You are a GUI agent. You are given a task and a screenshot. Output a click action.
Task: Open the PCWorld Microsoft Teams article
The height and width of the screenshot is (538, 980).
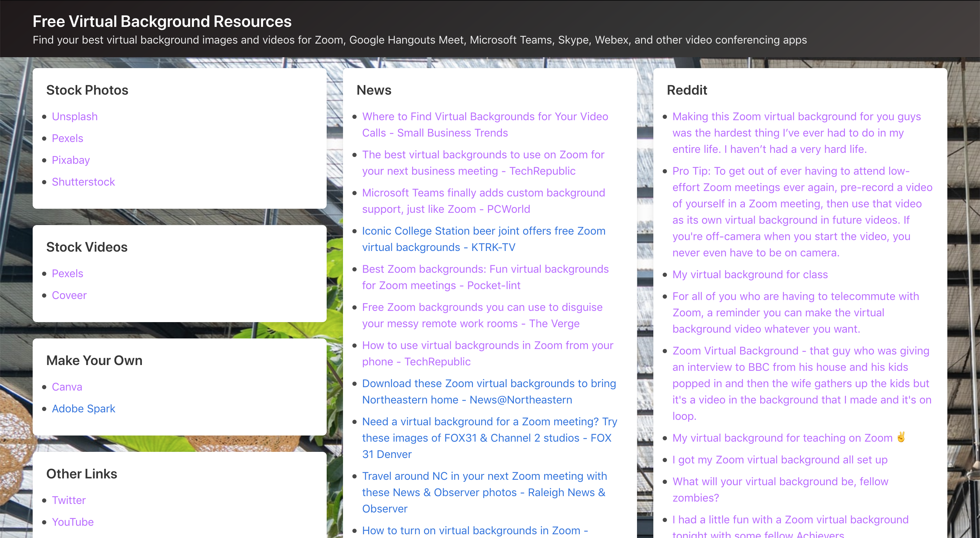483,201
